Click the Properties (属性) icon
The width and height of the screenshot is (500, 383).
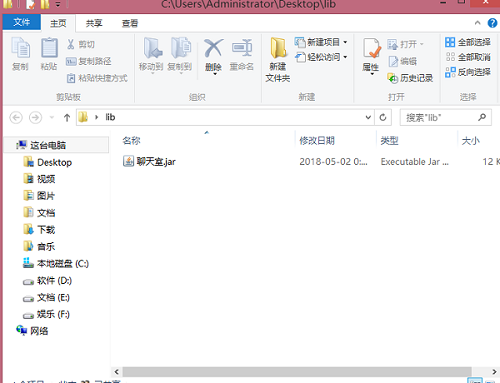(x=371, y=49)
